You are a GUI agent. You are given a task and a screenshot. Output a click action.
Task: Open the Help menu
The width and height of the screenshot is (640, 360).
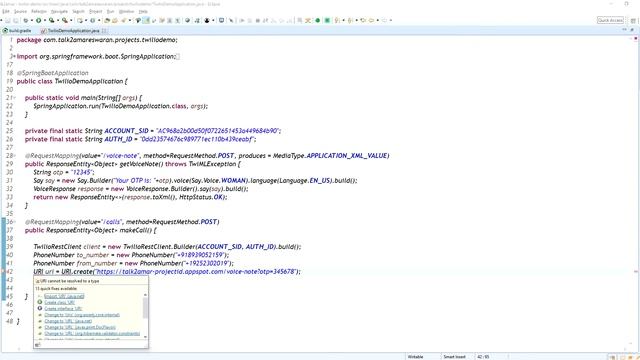(x=143, y=11)
